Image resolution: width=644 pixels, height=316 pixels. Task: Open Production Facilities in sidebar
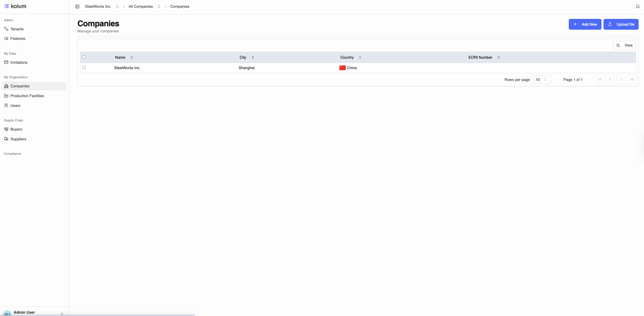tap(27, 96)
